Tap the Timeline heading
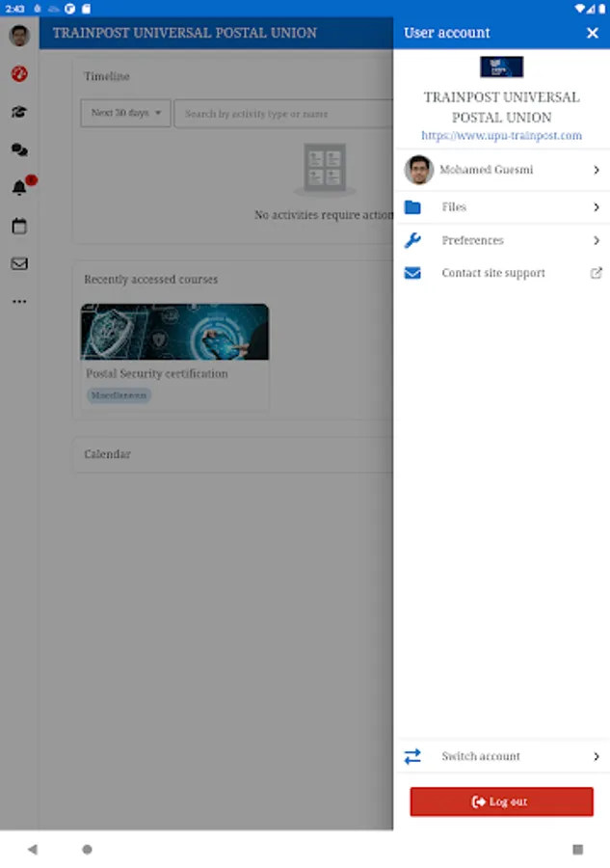610x868 pixels. point(107,76)
